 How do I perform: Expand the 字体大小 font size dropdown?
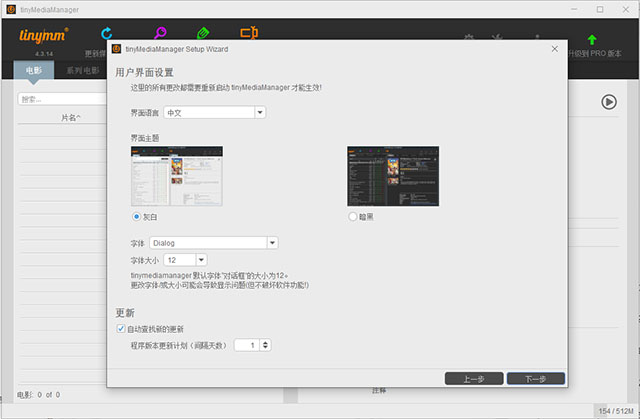click(x=186, y=259)
